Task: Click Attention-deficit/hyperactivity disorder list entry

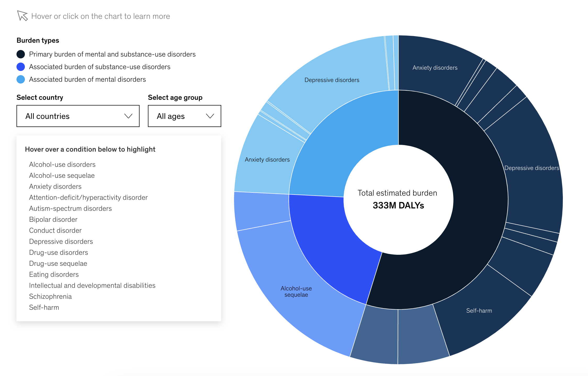Action: 88,197
